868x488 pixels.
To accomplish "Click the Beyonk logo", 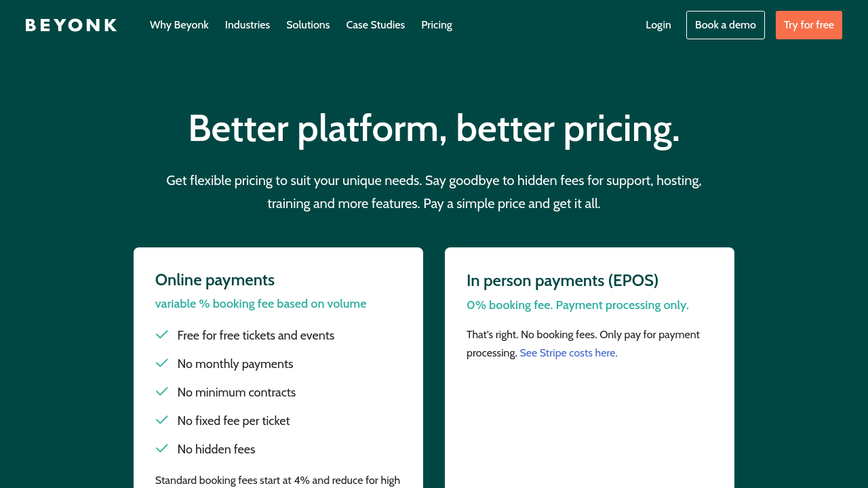I will pos(71,25).
